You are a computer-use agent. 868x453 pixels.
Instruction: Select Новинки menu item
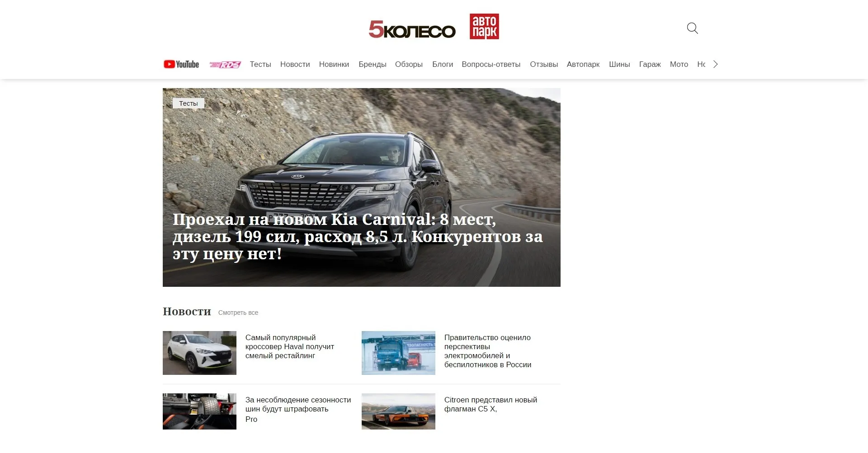tap(334, 64)
